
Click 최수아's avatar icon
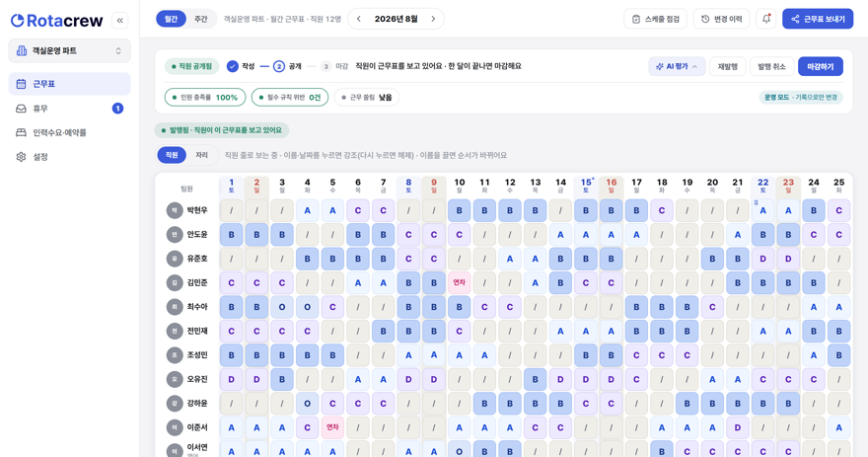175,307
